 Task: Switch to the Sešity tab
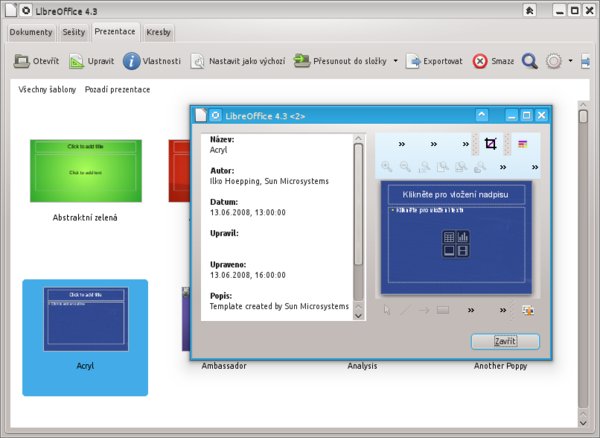74,32
